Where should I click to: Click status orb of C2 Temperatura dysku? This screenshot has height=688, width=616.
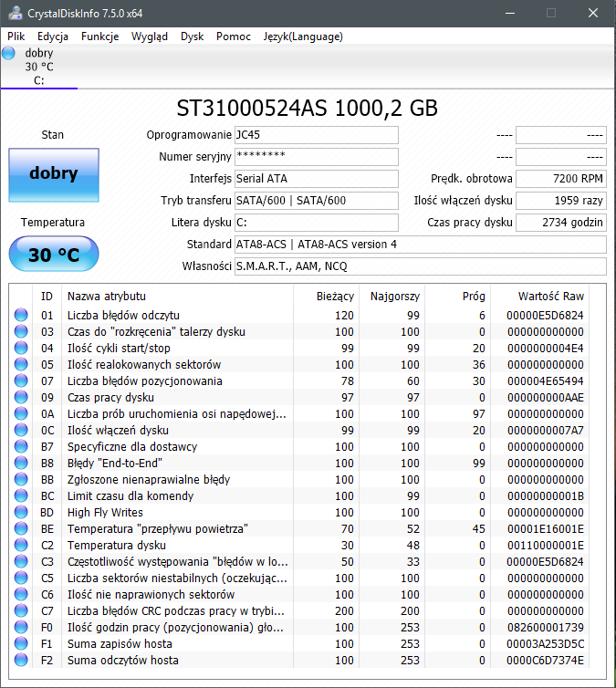[x=21, y=545]
